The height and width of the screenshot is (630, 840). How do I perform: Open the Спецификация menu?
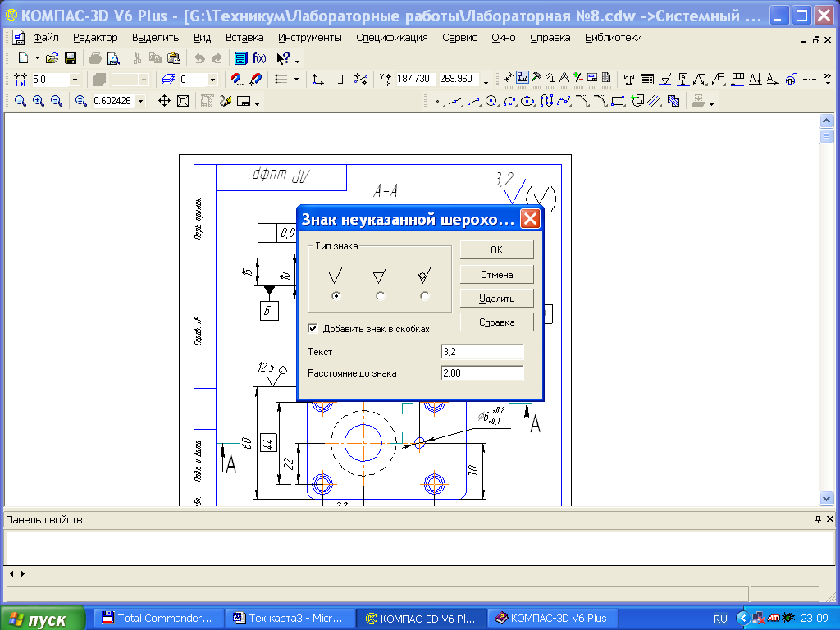(x=391, y=38)
